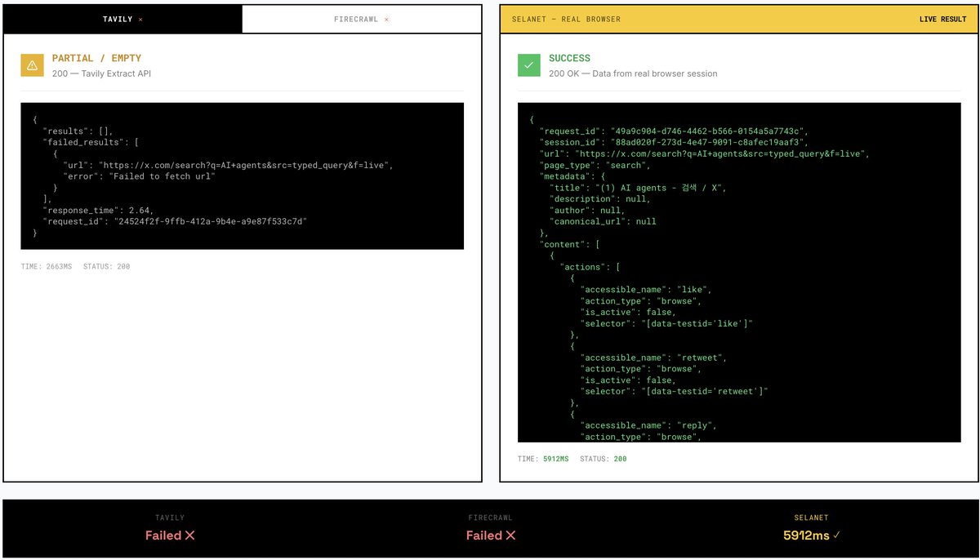Viewport: 980px width, 560px height.
Task: Click the TAVILY label in bottom summary bar
Action: [x=170, y=518]
